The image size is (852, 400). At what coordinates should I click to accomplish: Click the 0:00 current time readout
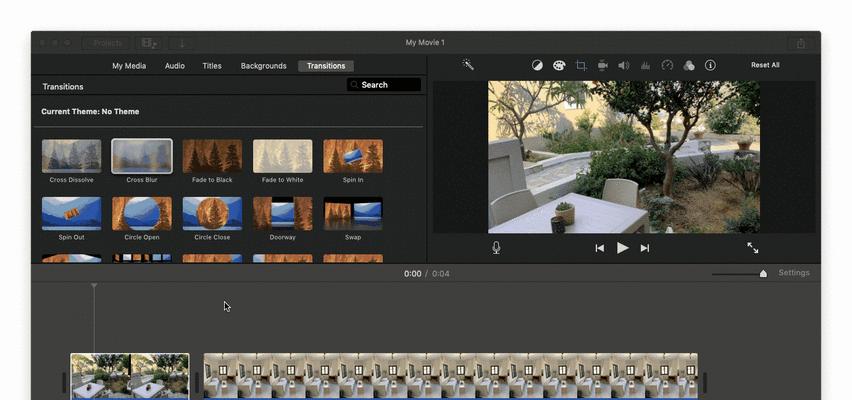pyautogui.click(x=412, y=273)
